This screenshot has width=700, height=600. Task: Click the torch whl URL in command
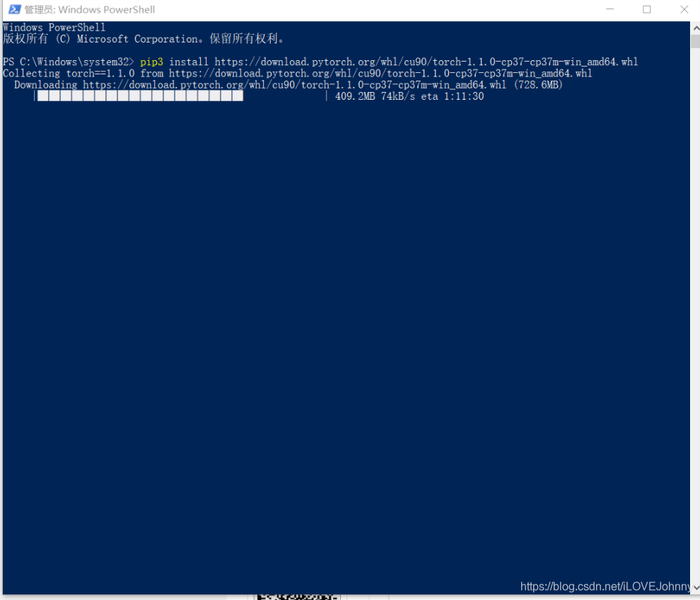426,62
